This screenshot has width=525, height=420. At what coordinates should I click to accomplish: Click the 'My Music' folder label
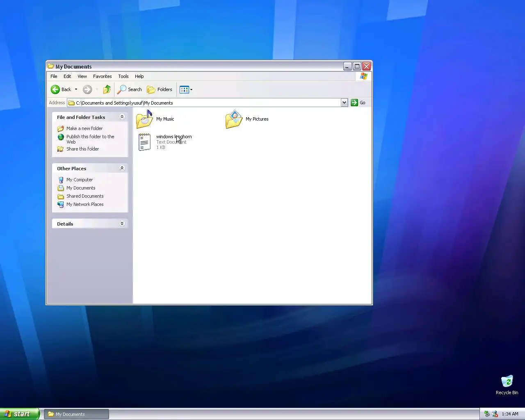coord(165,119)
